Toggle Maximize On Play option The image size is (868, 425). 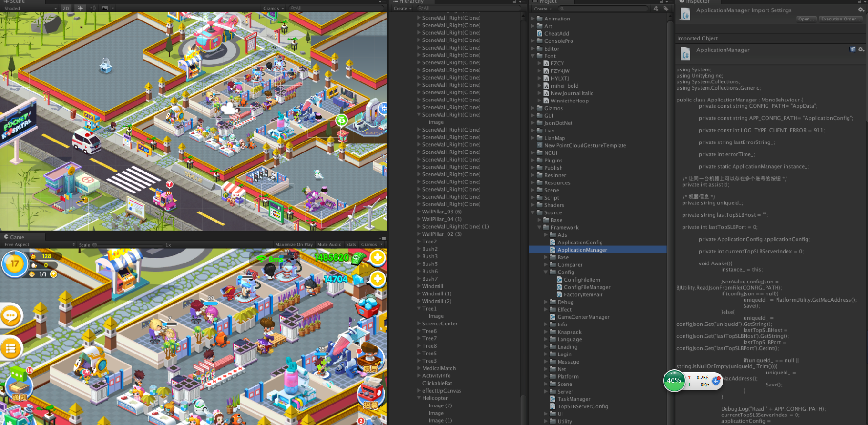294,244
